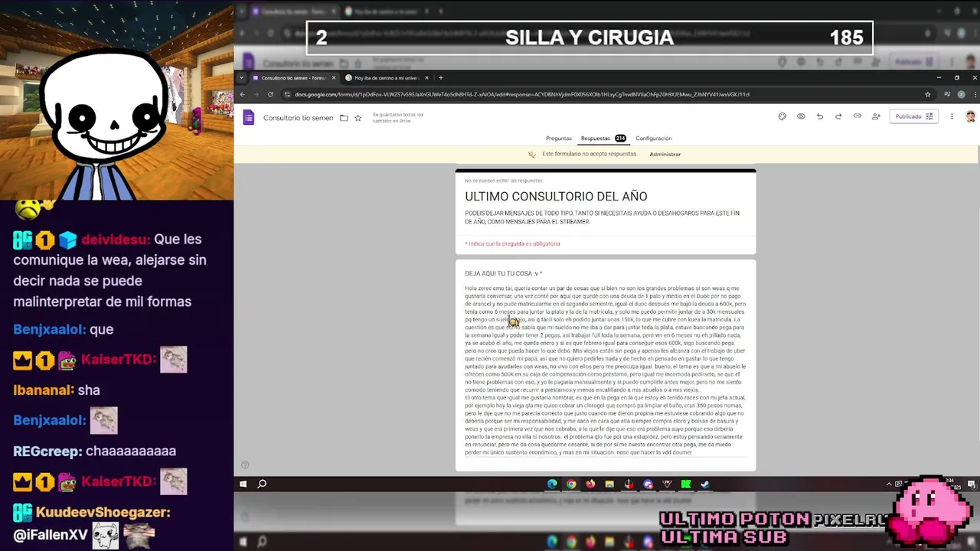The image size is (980, 551).
Task: Open the form's three-dot more menu
Action: [952, 116]
